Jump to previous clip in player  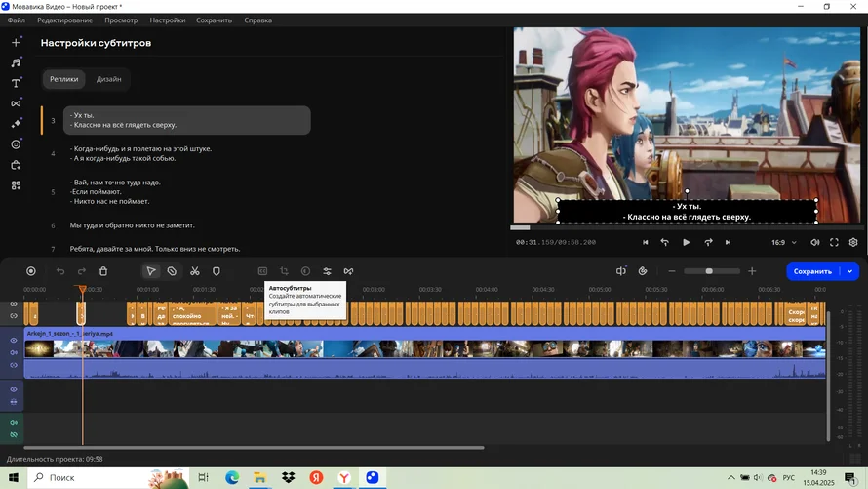coord(645,243)
